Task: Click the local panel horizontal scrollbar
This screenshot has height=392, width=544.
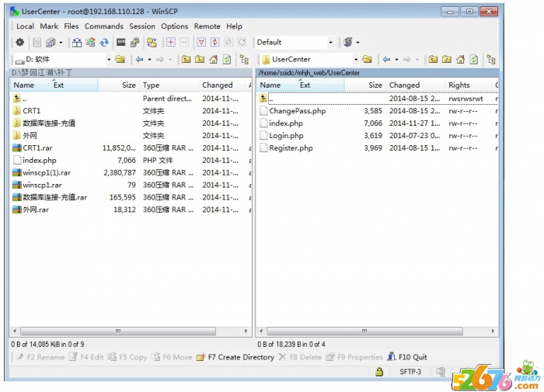Action: [118, 331]
